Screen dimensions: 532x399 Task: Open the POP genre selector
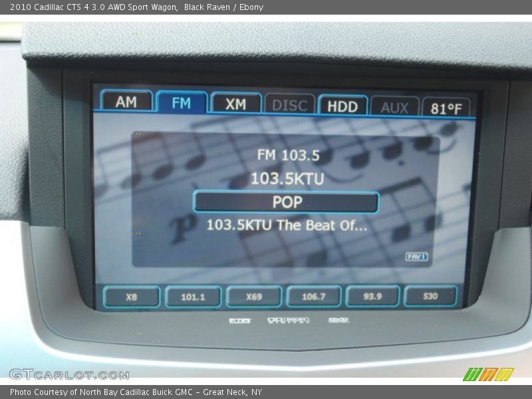[x=287, y=201]
